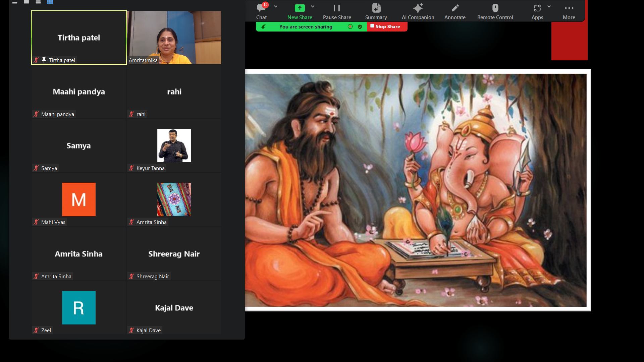Open the Apps menu

[537, 11]
